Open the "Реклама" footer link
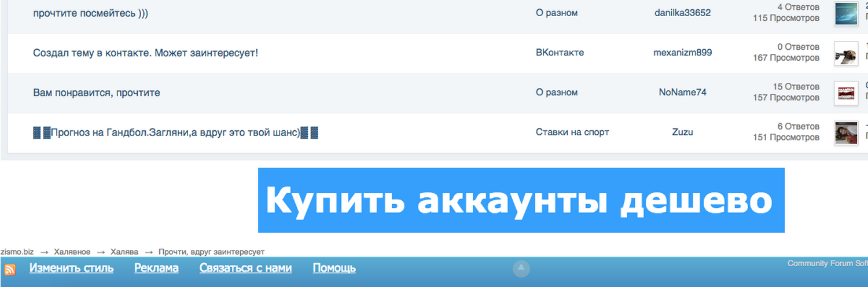The width and height of the screenshot is (868, 287). [156, 268]
